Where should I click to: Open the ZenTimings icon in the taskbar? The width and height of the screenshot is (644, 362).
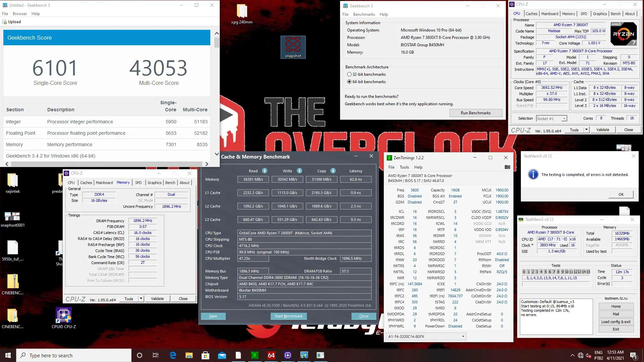click(255, 355)
